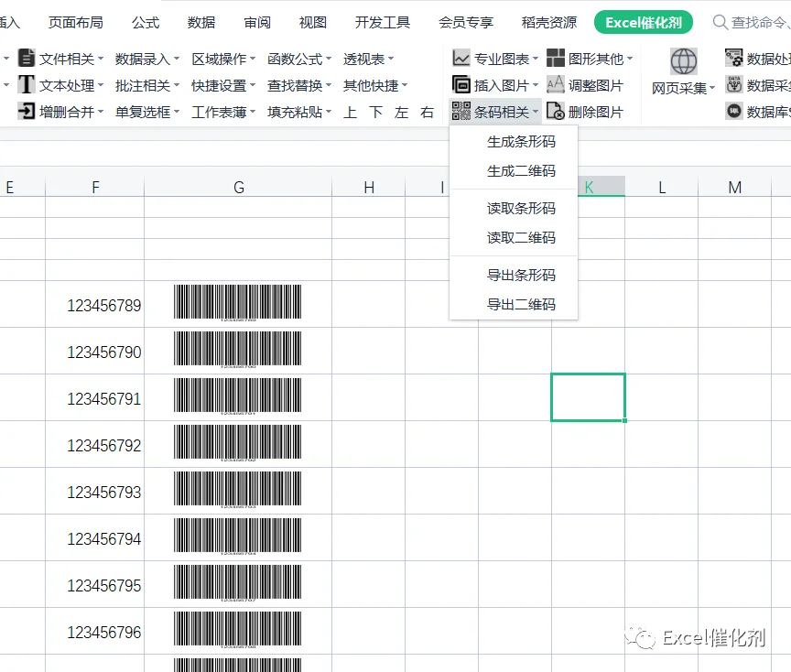Expand the 函数公式 menu

coord(299,59)
